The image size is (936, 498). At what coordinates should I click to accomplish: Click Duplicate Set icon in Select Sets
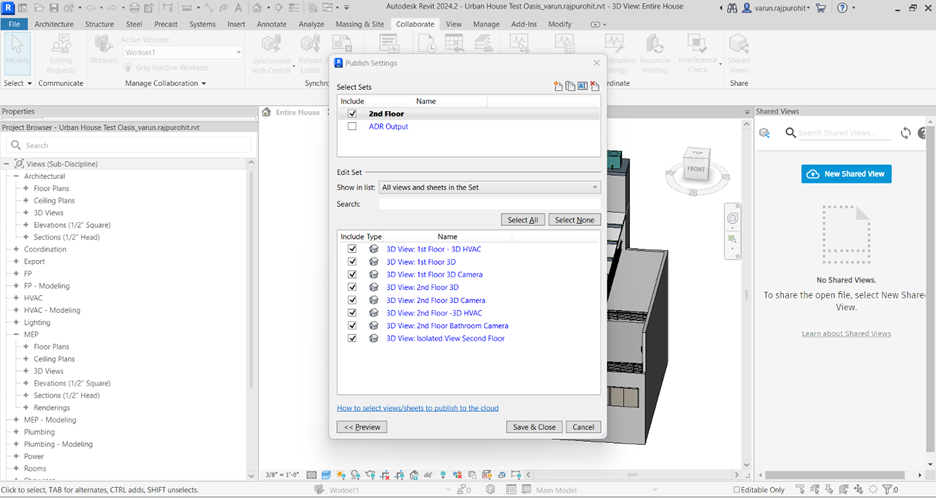click(570, 87)
